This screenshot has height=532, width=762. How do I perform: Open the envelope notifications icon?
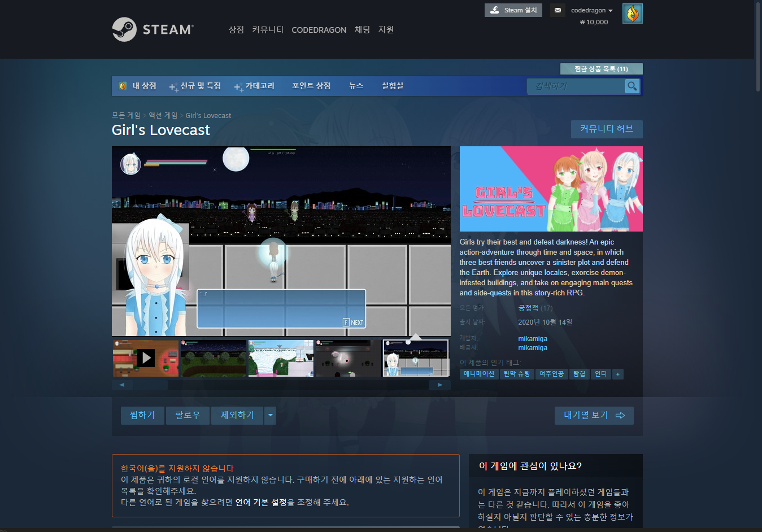[558, 10]
